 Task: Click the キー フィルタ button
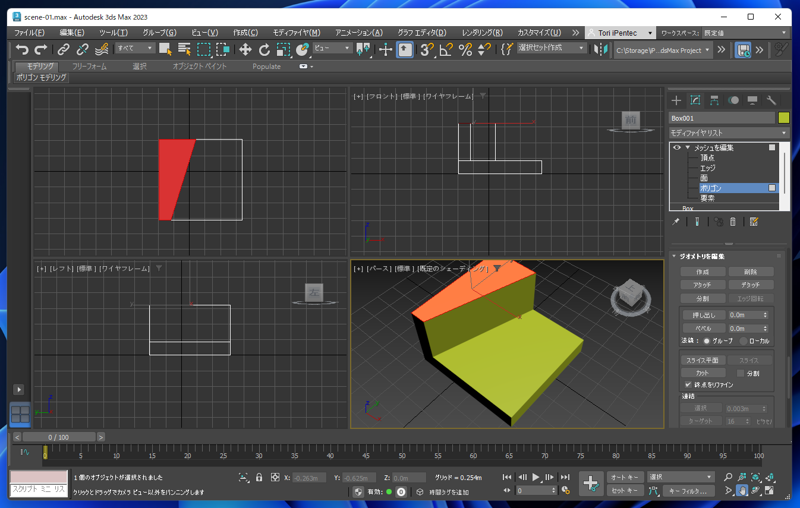pyautogui.click(x=687, y=491)
